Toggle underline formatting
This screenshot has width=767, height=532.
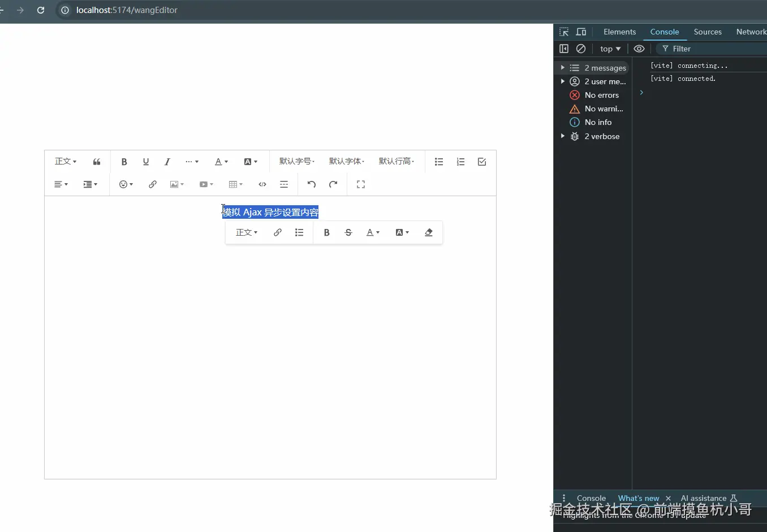point(145,162)
